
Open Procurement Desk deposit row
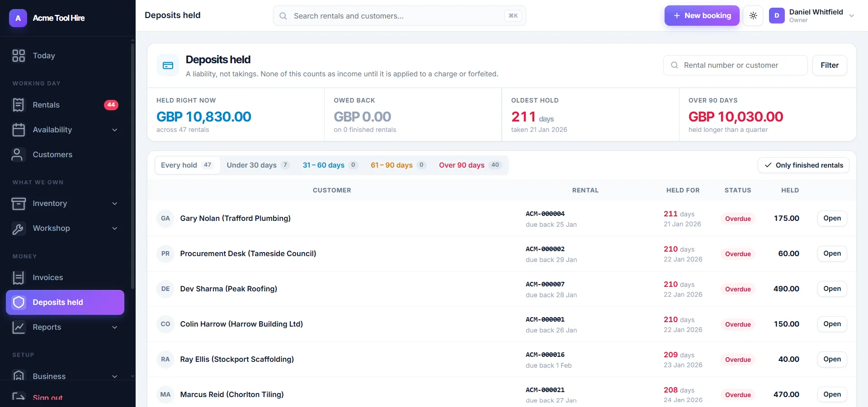(x=832, y=253)
